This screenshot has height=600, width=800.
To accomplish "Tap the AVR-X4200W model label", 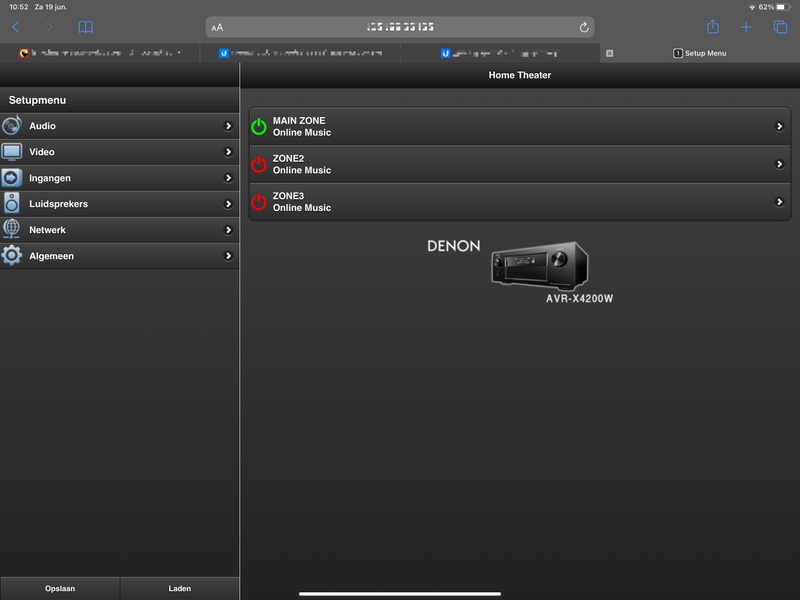I will [579, 299].
